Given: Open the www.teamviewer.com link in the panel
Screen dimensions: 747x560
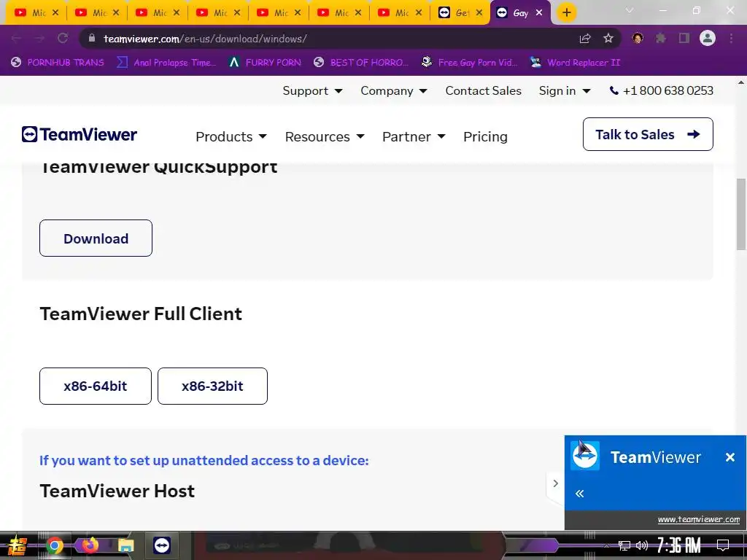Looking at the screenshot, I should tap(698, 519).
